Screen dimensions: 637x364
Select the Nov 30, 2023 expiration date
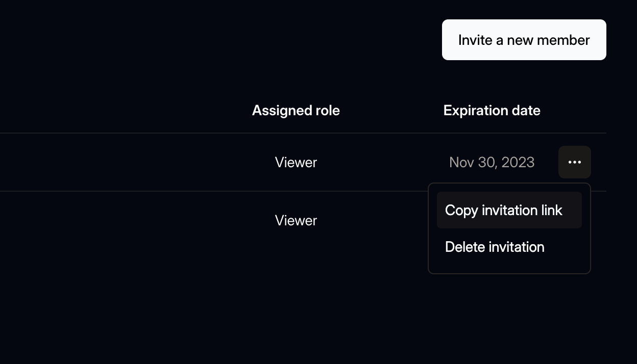click(x=492, y=162)
